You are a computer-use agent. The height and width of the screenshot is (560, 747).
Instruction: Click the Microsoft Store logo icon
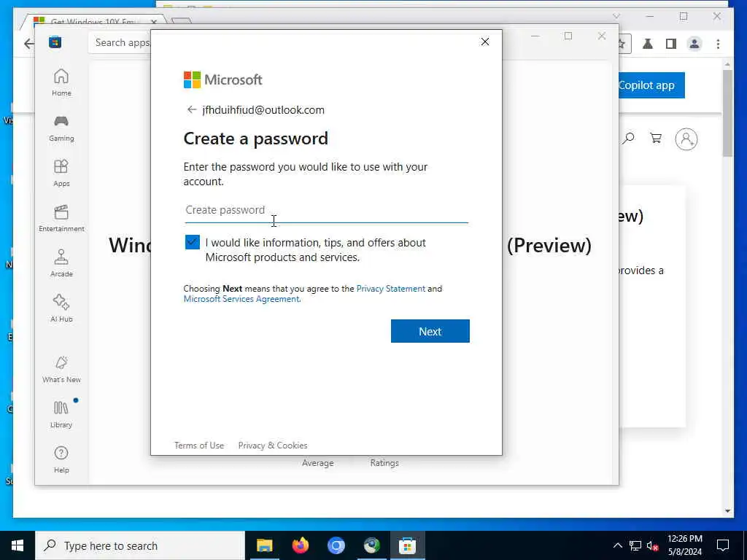[55, 42]
